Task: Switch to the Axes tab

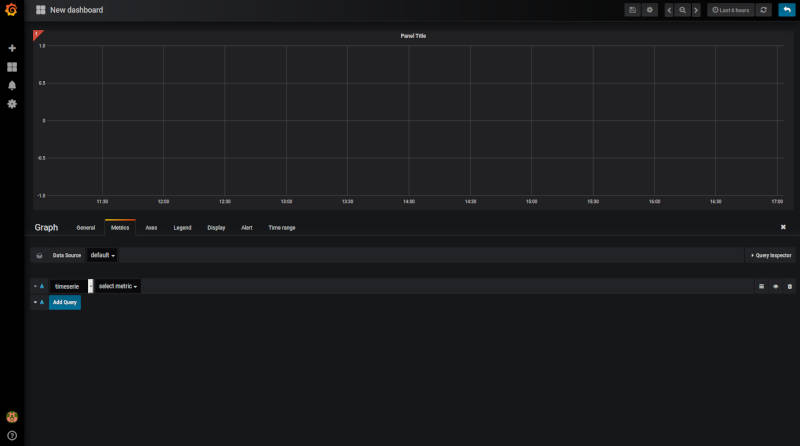Action: 151,228
